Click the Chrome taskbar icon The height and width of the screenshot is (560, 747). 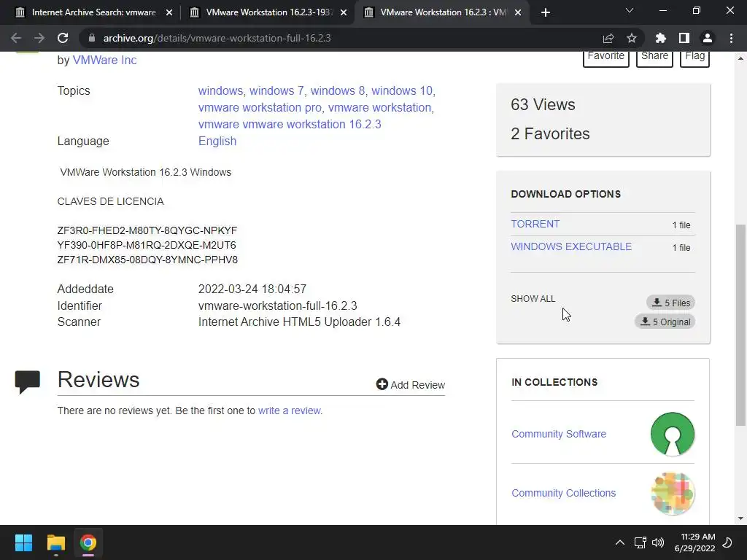pyautogui.click(x=88, y=542)
